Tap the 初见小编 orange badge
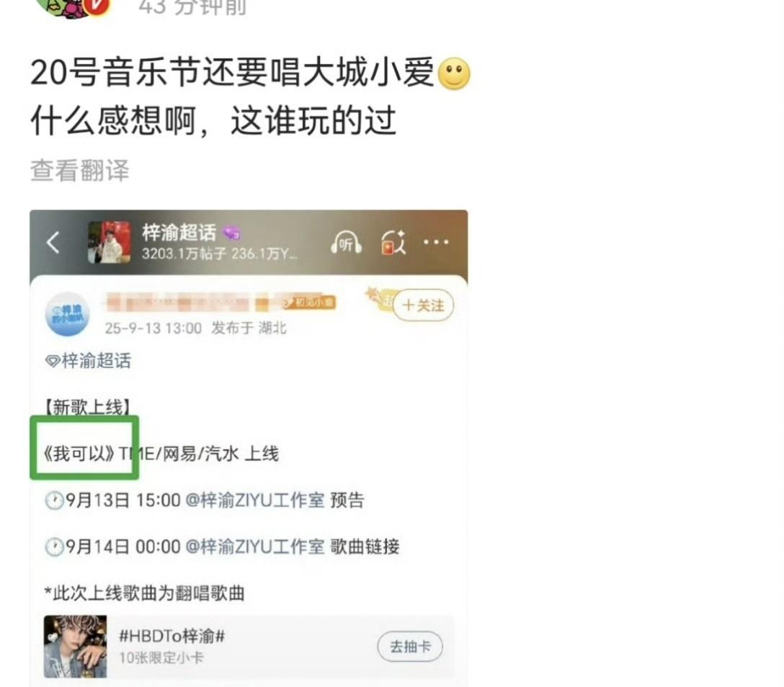Screen dimensions: 784x687 (x=311, y=302)
